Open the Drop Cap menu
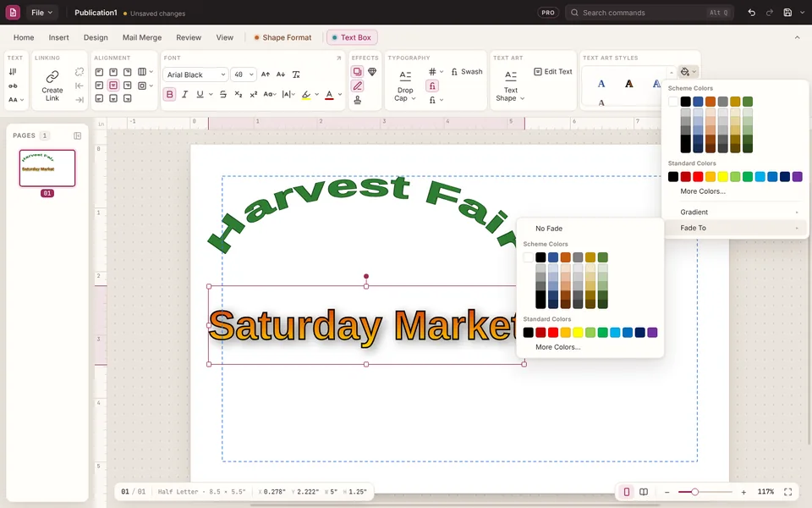 coord(405,86)
